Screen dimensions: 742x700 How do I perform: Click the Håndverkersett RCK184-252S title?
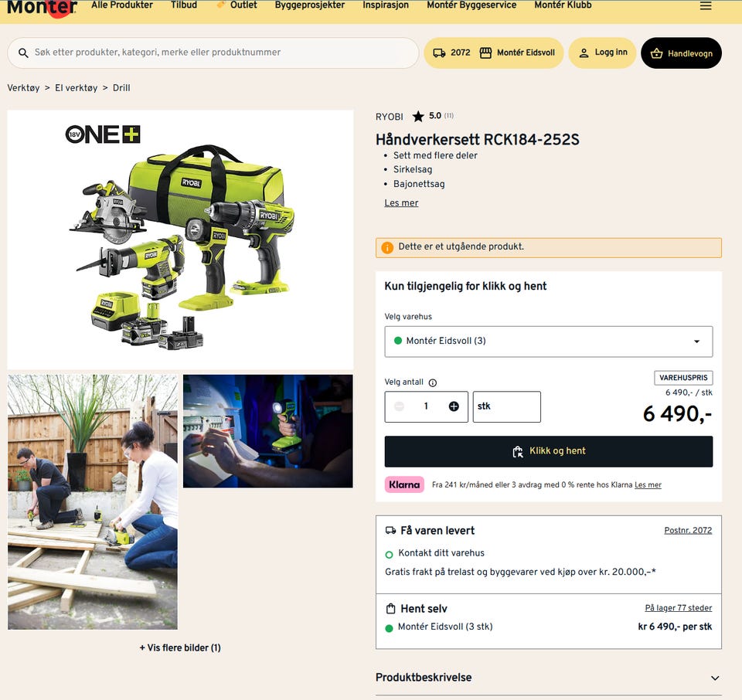click(477, 140)
